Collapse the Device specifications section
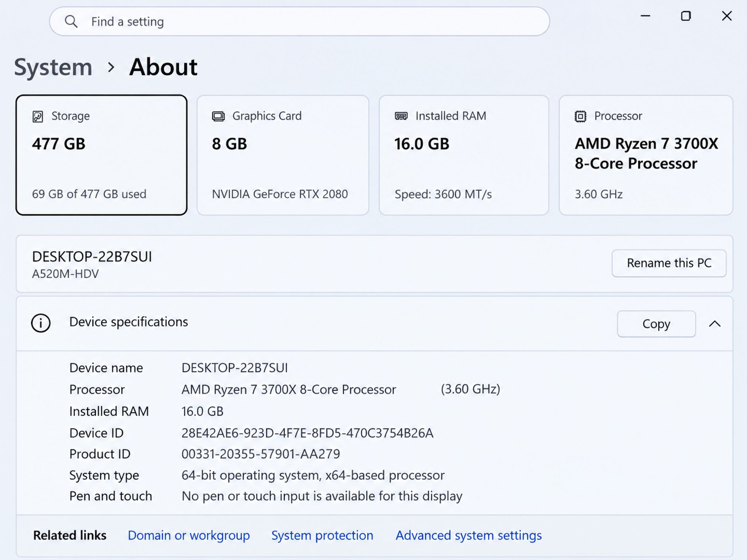This screenshot has width=747, height=560. click(715, 324)
